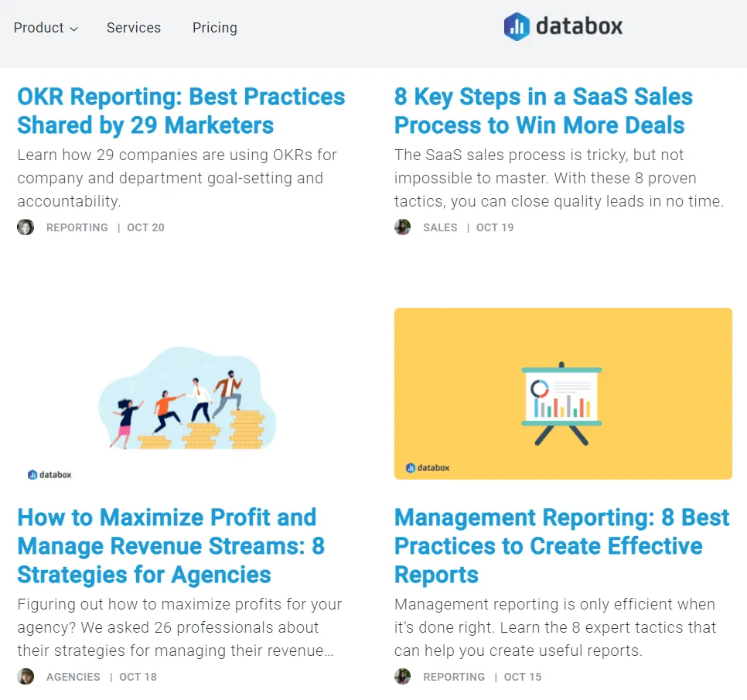Click the dropdown arrow next to Product
The image size is (747, 700).
(x=73, y=29)
